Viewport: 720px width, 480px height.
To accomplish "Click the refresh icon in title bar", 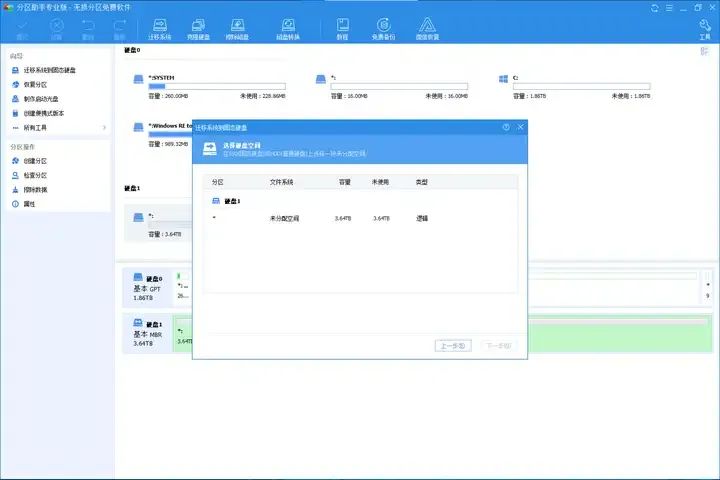I will point(654,8).
